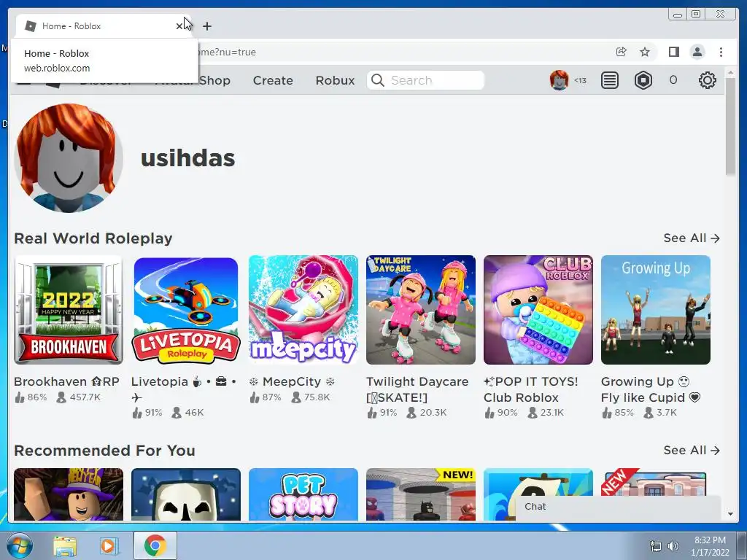This screenshot has height=560, width=747.
Task: Open the Robux menu item
Action: pyautogui.click(x=335, y=80)
